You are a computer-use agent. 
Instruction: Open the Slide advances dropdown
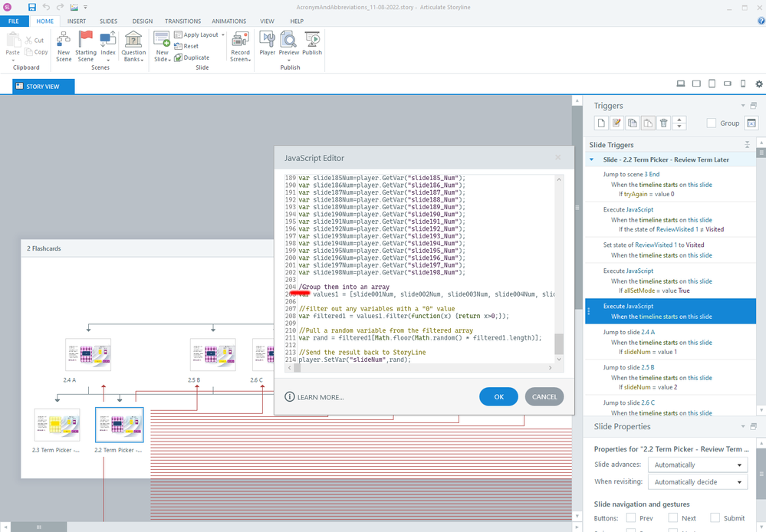click(697, 465)
